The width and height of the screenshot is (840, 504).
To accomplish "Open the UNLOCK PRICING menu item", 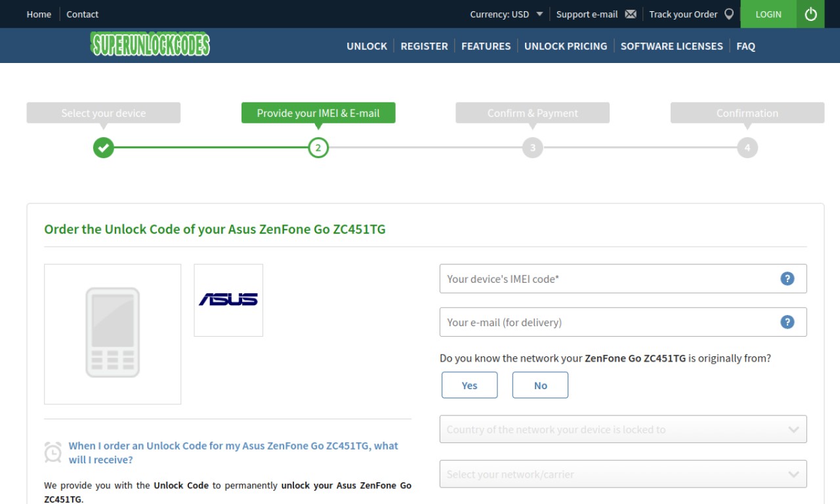I will pos(566,46).
